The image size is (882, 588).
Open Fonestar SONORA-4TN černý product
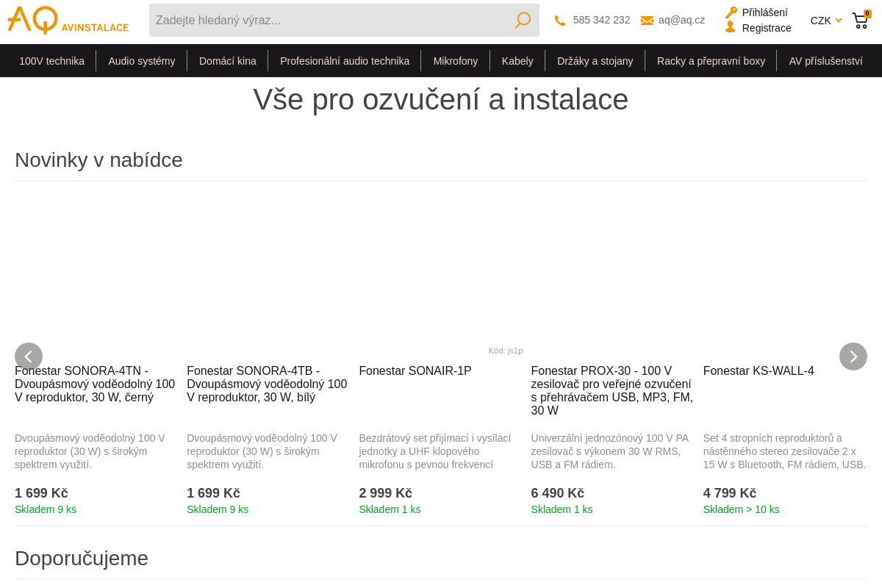(95, 384)
